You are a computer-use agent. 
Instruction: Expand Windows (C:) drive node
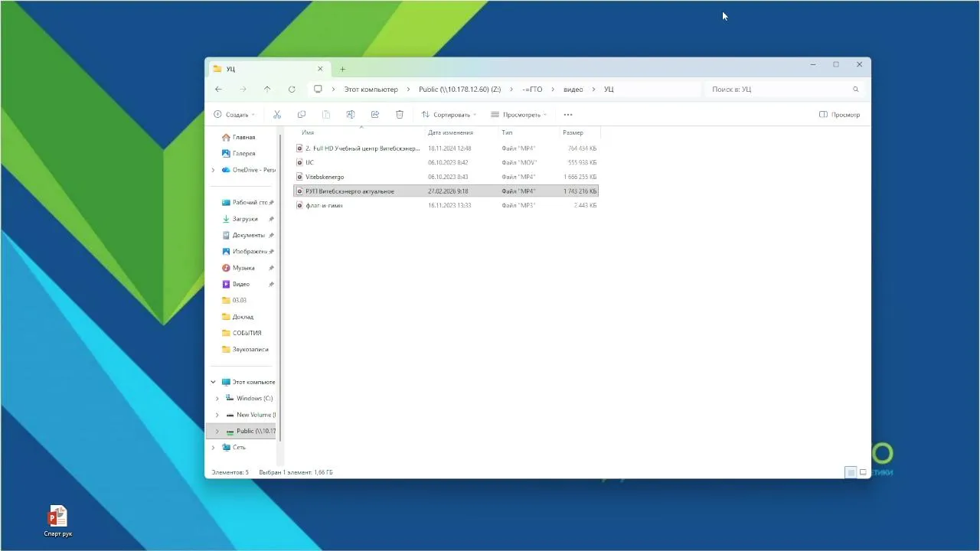pyautogui.click(x=217, y=399)
